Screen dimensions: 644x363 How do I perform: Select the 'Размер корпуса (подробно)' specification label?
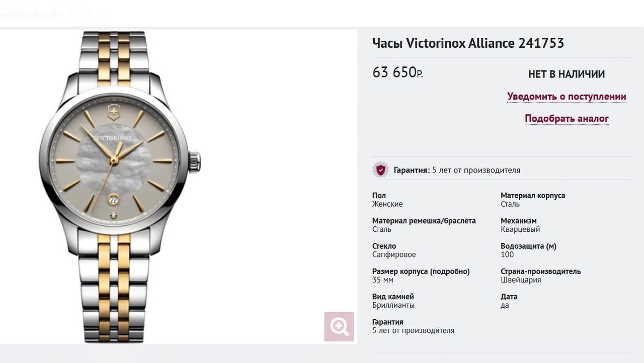pyautogui.click(x=421, y=271)
